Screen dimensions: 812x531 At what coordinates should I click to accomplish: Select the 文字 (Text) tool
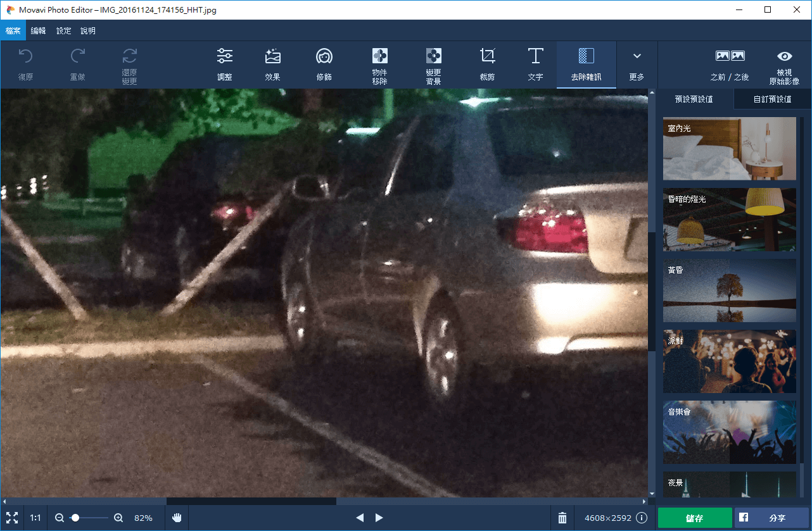[535, 65]
